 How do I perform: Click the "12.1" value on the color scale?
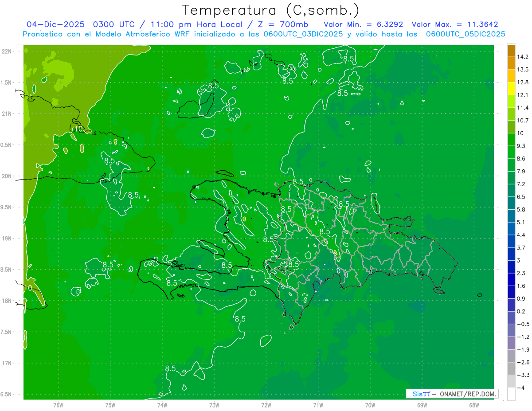522,95
